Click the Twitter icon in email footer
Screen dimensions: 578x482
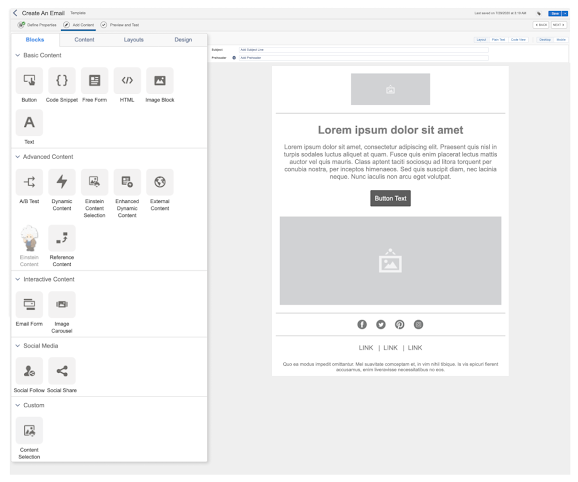pyautogui.click(x=381, y=324)
